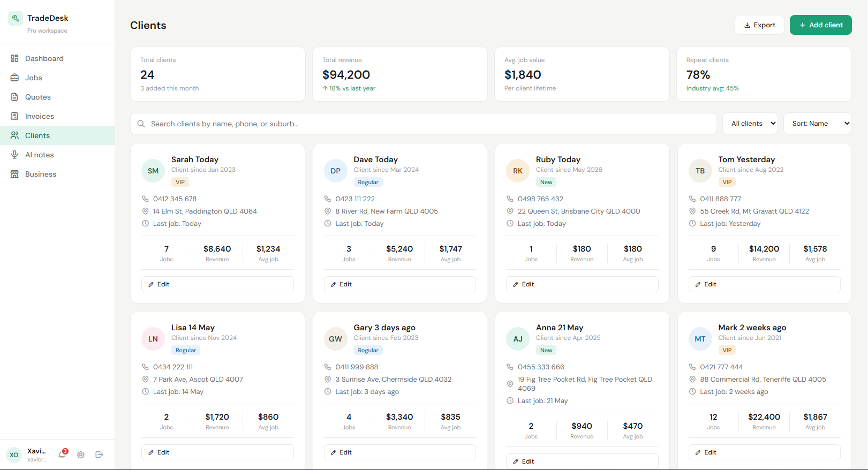Click the $14,200 revenue value
The image size is (868, 470).
(764, 249)
